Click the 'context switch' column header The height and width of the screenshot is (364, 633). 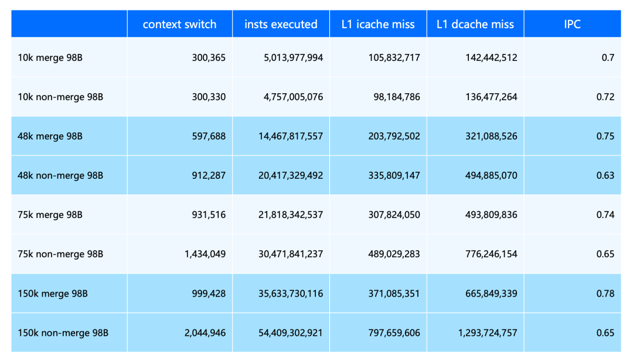180,24
